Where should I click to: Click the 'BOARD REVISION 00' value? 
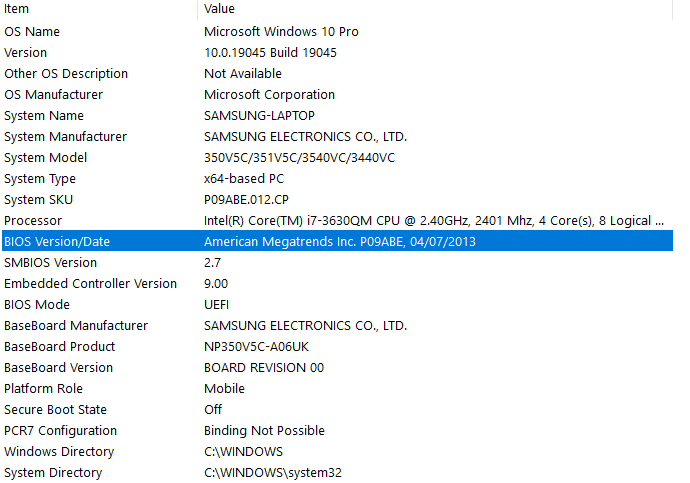point(264,368)
